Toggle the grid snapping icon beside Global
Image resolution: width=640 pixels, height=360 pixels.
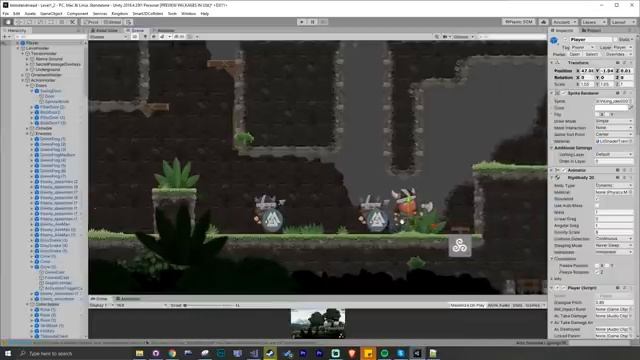click(129, 22)
